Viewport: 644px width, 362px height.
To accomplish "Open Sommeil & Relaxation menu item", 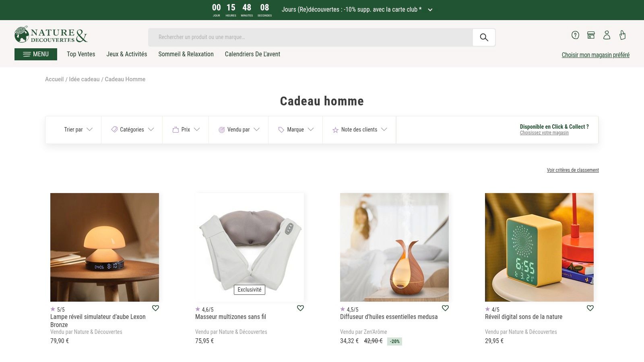I will point(186,54).
